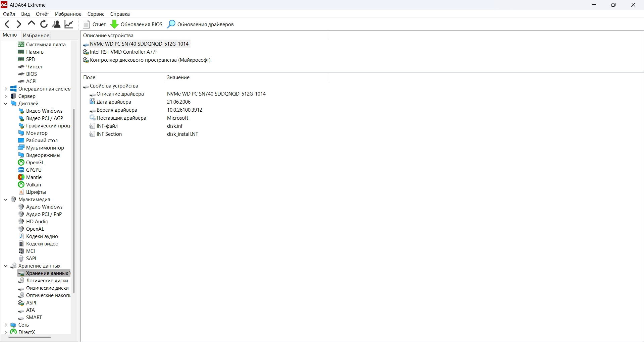Open the graph chart toolbar icon
Viewport: 644px width, 342px height.
(x=69, y=24)
